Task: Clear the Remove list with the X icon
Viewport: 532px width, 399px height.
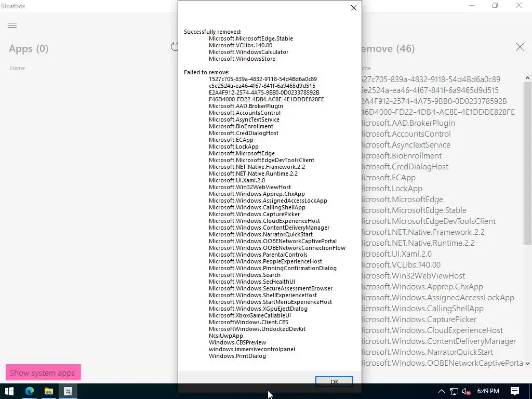Action: tap(520, 47)
